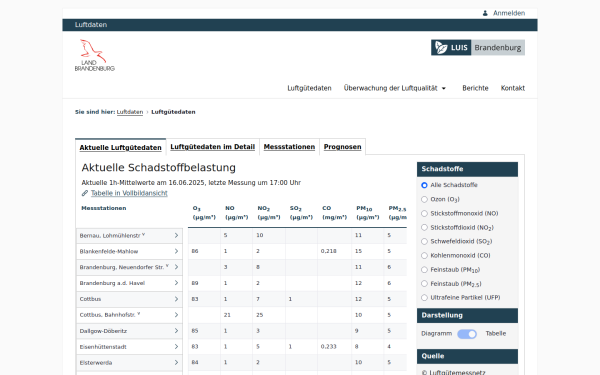Expand Cottbus, Bahnhofstr. row chevron
600x375 pixels.
click(176, 315)
